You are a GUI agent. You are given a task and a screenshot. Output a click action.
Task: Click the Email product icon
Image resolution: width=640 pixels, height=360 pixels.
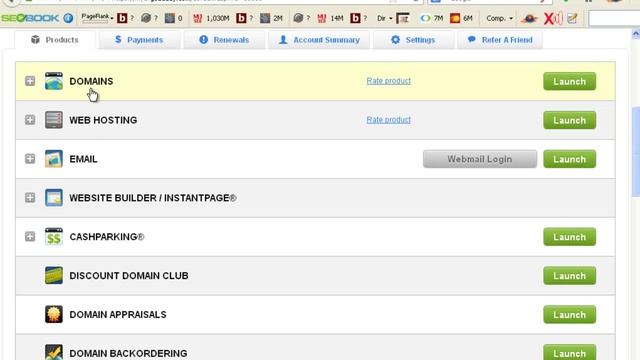[54, 158]
